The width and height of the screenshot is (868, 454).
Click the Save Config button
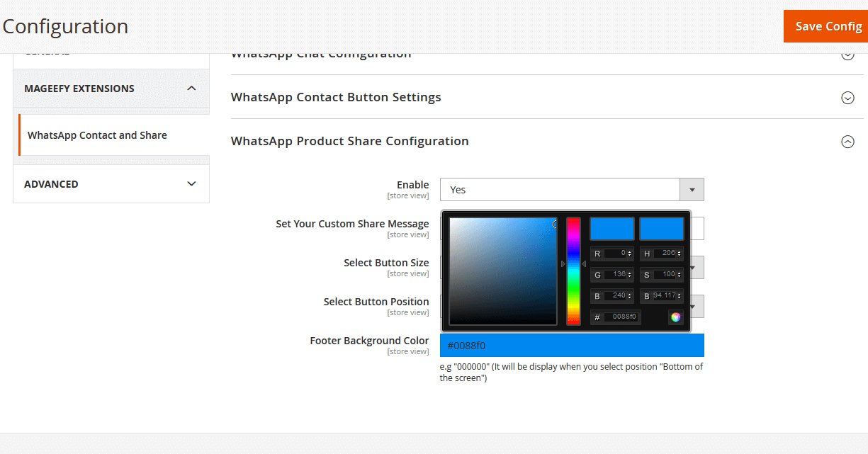[x=825, y=26]
